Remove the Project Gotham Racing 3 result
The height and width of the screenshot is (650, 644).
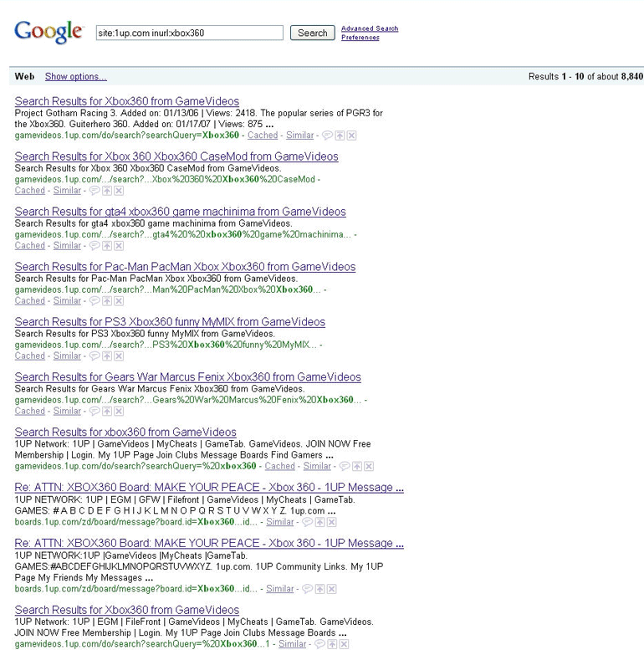click(x=351, y=136)
